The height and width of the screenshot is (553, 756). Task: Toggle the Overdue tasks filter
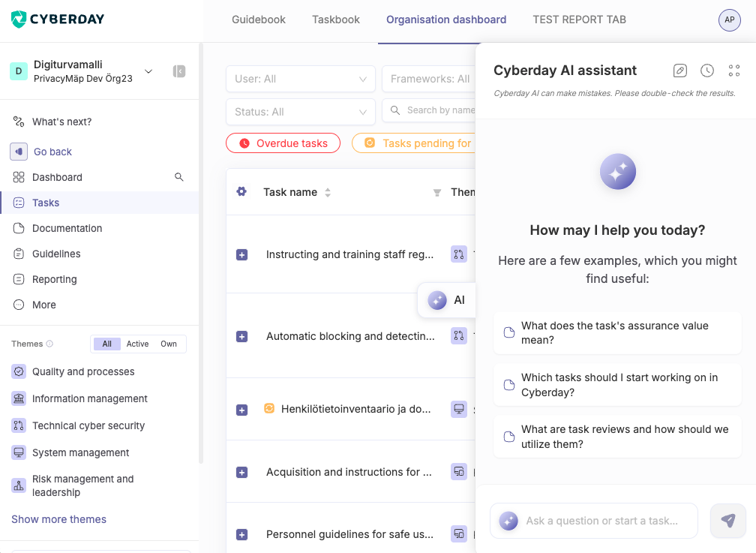click(283, 143)
